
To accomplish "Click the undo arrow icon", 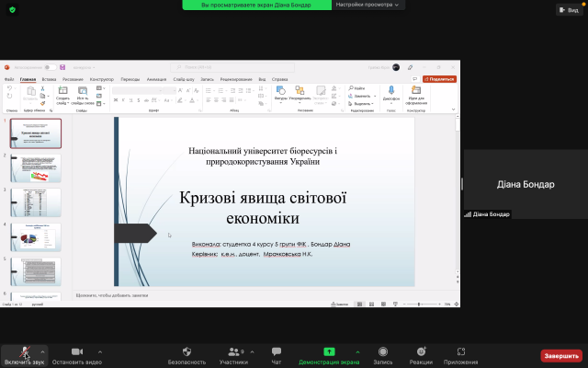I will tap(9, 88).
